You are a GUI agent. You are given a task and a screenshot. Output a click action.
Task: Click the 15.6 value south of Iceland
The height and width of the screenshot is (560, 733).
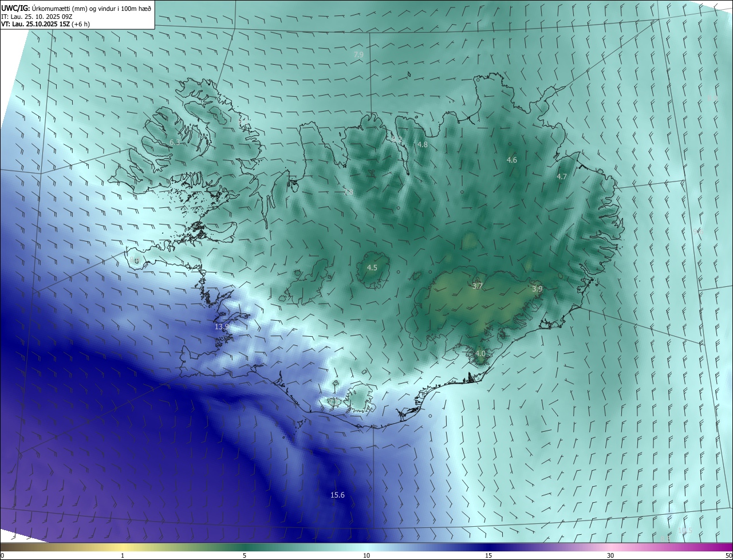[338, 495]
